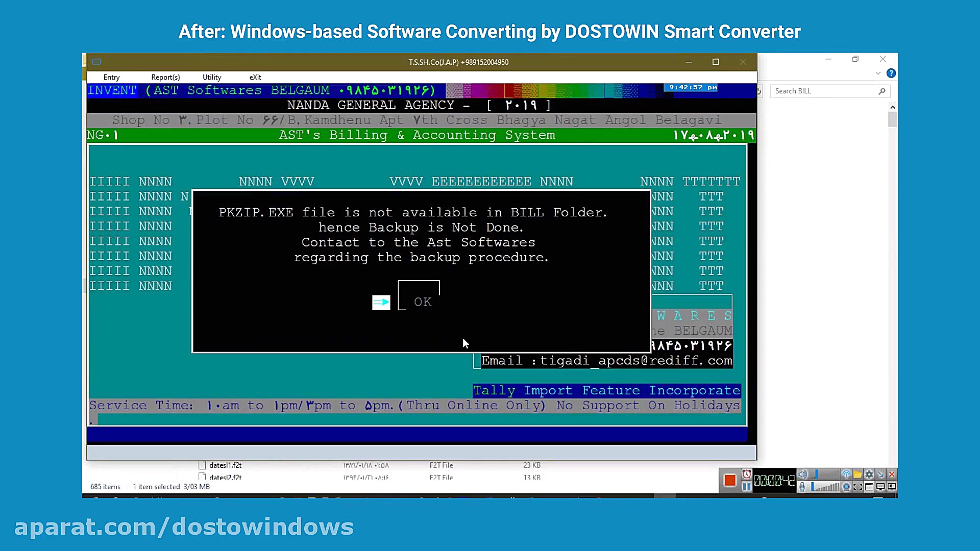Select the datesl2.f2t file row

tap(225, 477)
